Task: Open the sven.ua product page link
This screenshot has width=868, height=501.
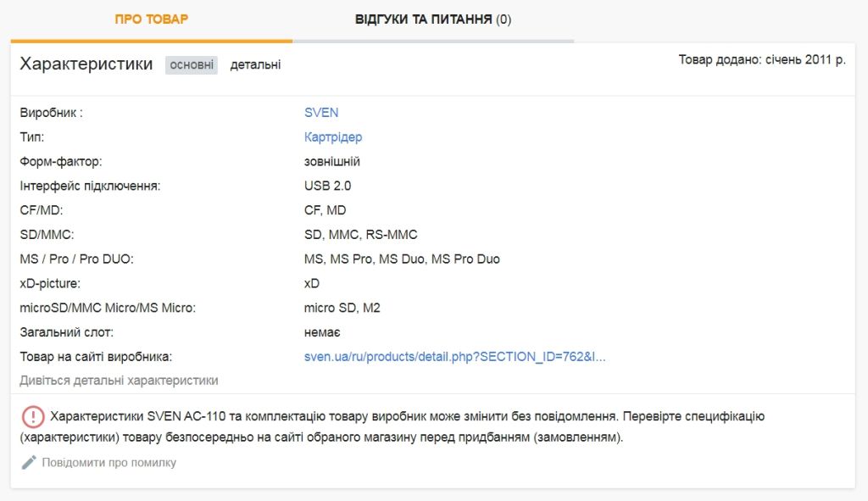Action: pos(455,357)
